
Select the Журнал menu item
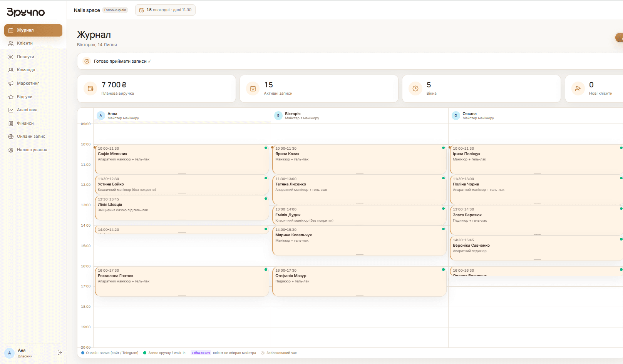click(33, 30)
